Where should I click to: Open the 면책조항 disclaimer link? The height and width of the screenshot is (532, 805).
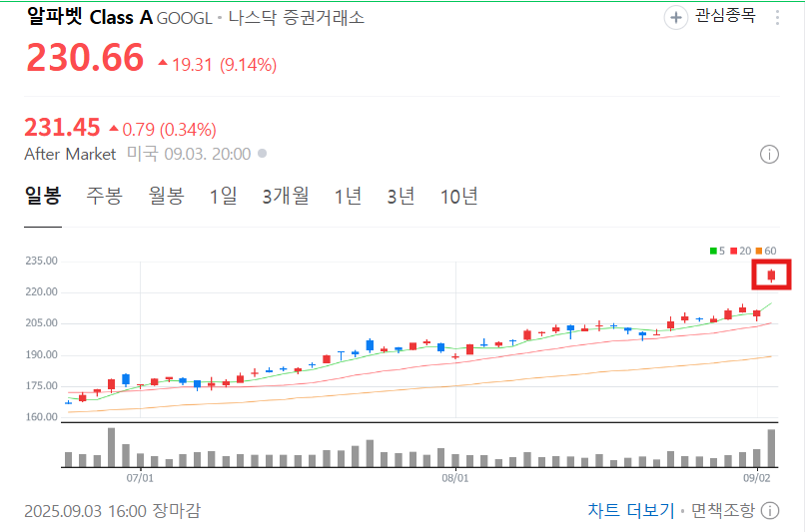click(x=723, y=510)
